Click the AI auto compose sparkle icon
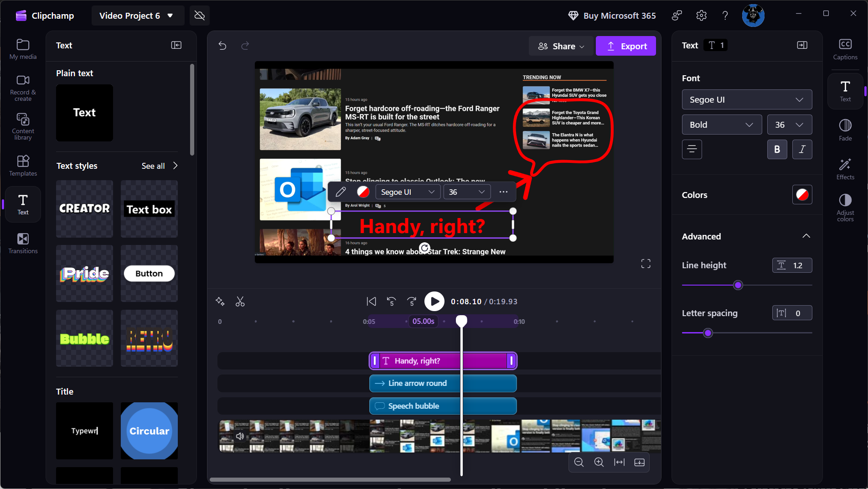The image size is (868, 489). (220, 302)
